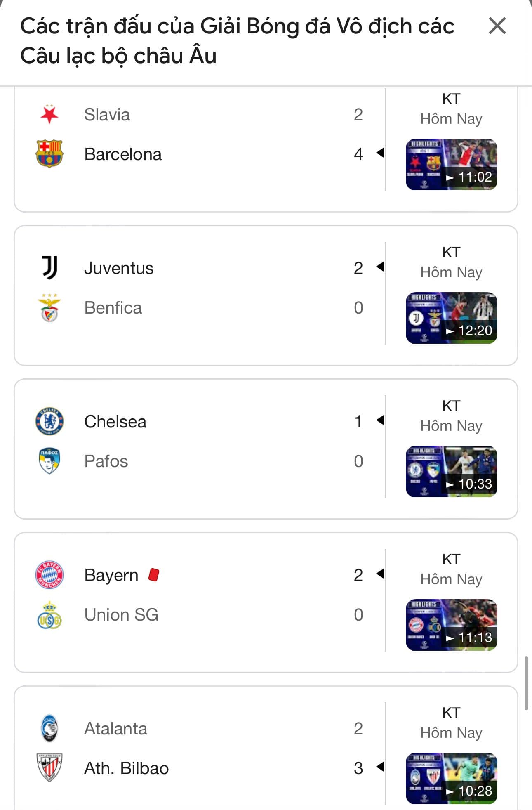
Task: Click the Barcelona team name
Action: click(123, 154)
